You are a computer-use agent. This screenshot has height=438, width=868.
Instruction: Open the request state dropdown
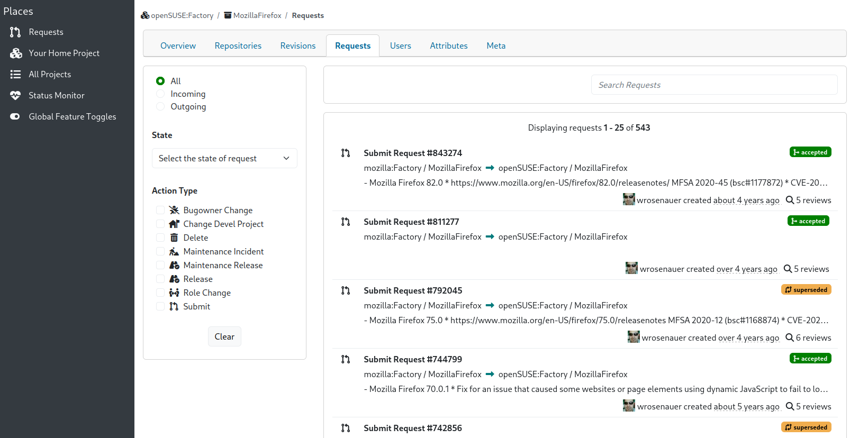pyautogui.click(x=224, y=158)
